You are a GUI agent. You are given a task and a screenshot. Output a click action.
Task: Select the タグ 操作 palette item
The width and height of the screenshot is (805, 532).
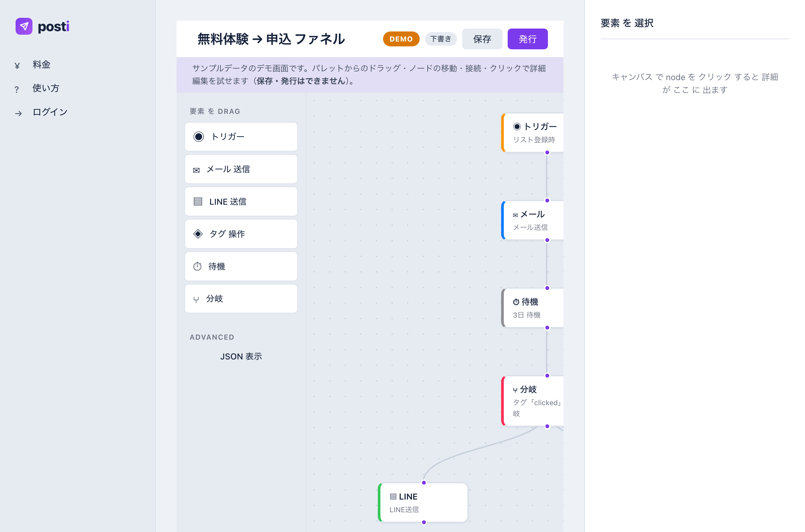click(x=241, y=234)
